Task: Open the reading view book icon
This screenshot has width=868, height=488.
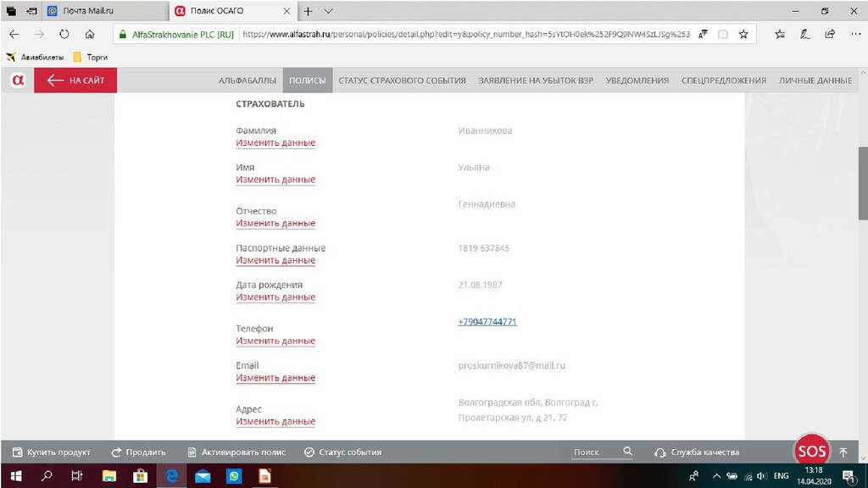Action: pos(723,34)
